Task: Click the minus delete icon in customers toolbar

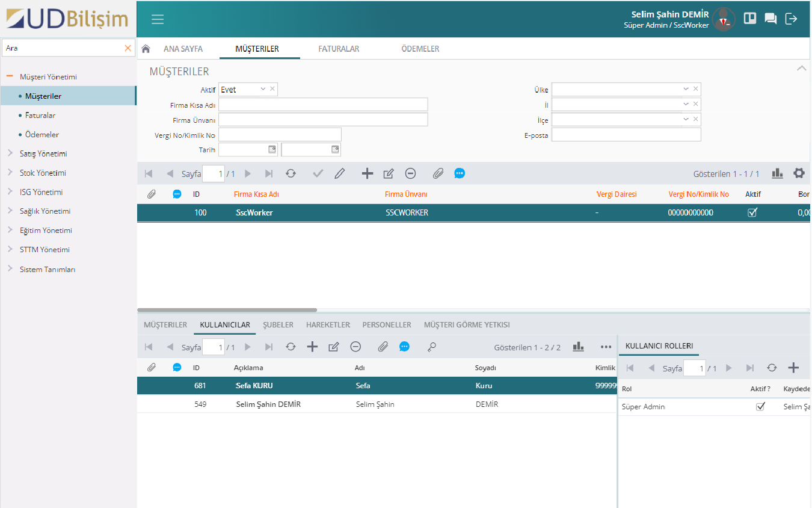Action: click(410, 173)
